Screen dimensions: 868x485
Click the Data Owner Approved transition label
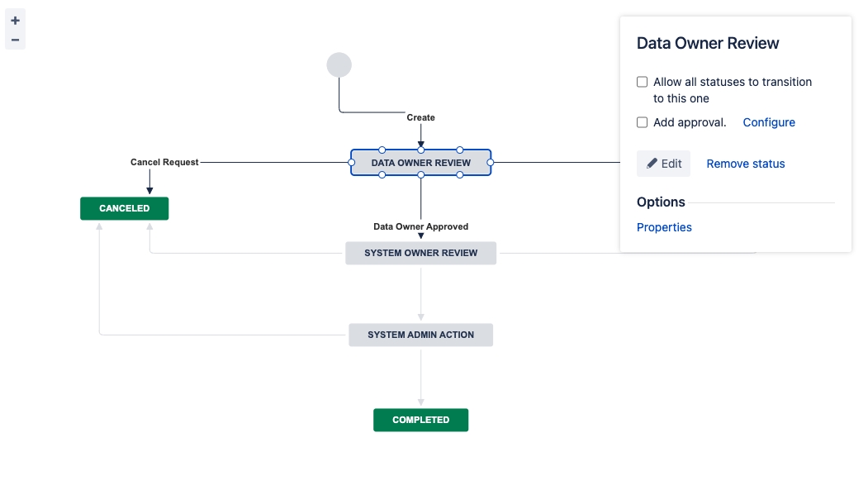click(420, 226)
